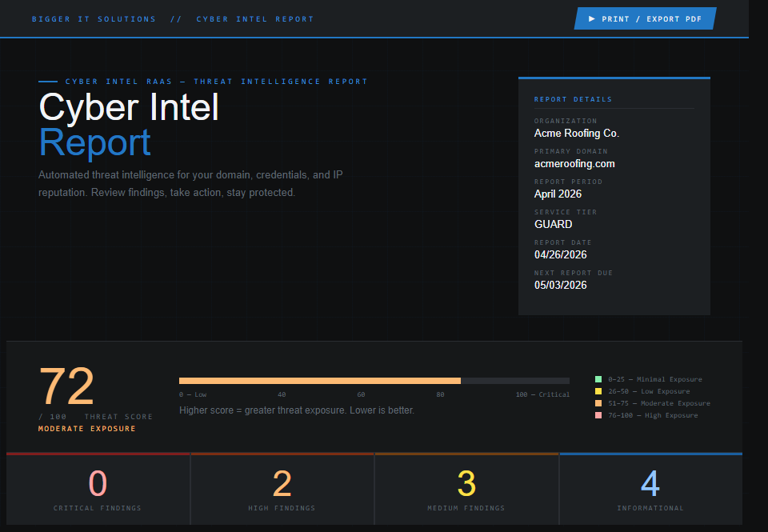768x532 pixels.
Task: Select the report period April 2026
Action: click(x=558, y=194)
